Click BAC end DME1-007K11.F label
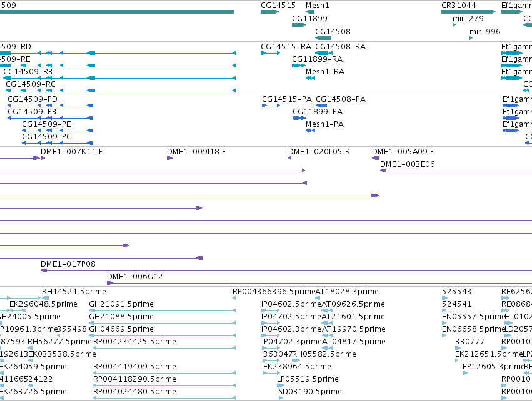Screen dimensions: 532x401 (71, 152)
